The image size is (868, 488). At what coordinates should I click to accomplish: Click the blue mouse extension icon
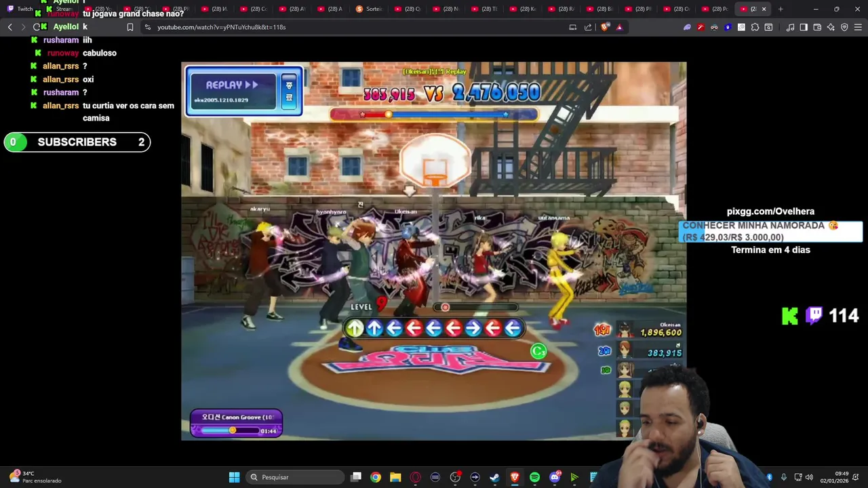pyautogui.click(x=728, y=27)
